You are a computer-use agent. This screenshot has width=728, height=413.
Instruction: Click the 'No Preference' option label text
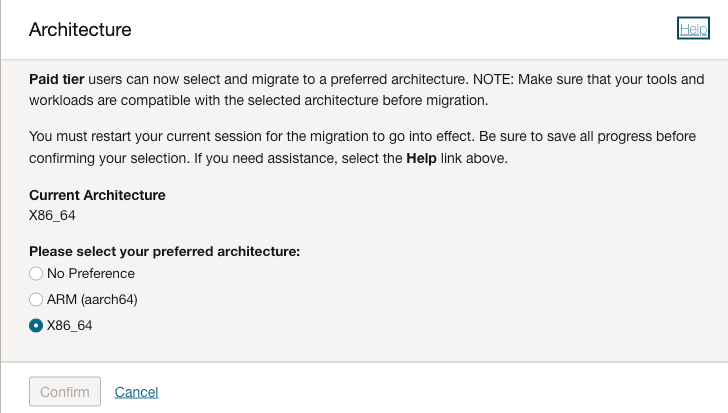tap(91, 273)
